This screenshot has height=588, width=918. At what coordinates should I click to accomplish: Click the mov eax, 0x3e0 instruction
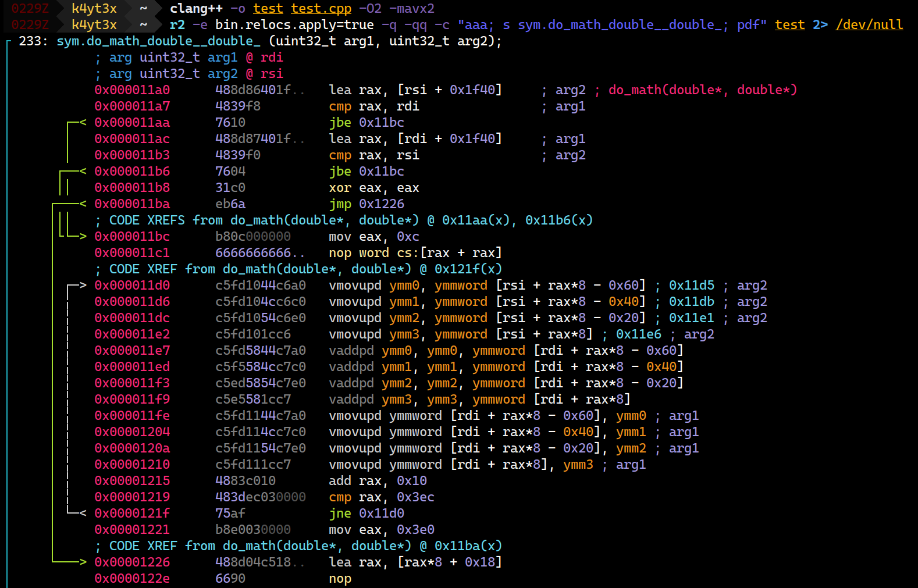tap(381, 530)
